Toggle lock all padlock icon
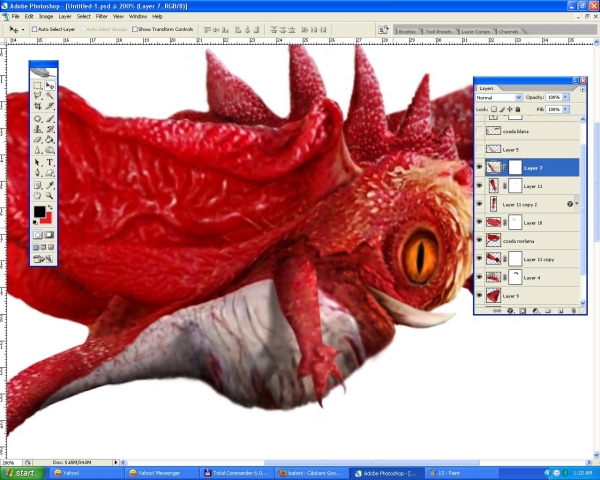Screen dimensions: 600x480 [x=518, y=109]
